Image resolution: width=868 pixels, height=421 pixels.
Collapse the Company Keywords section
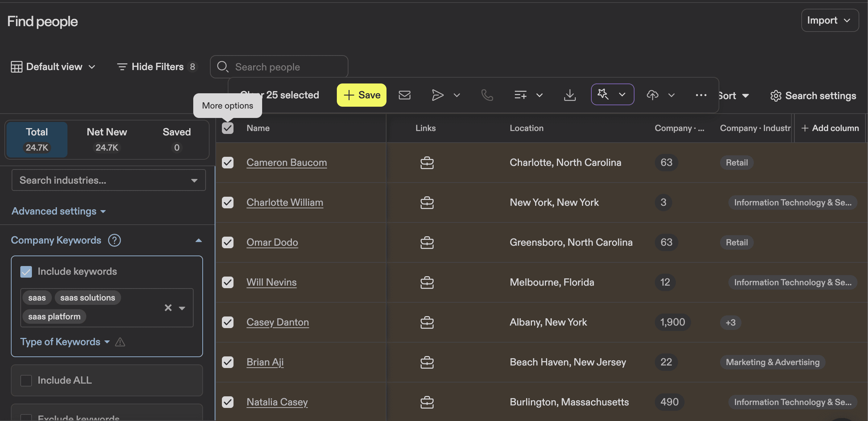(x=198, y=240)
